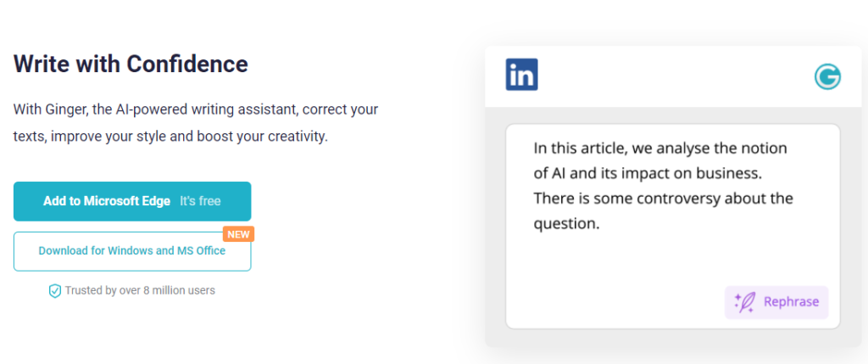This screenshot has width=868, height=364.
Task: Click the "Write with Confidence" heading
Action: click(131, 64)
